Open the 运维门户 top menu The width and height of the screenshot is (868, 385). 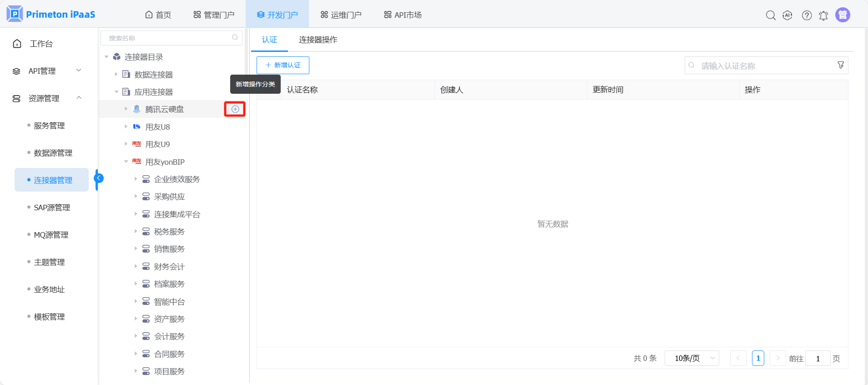(x=341, y=15)
